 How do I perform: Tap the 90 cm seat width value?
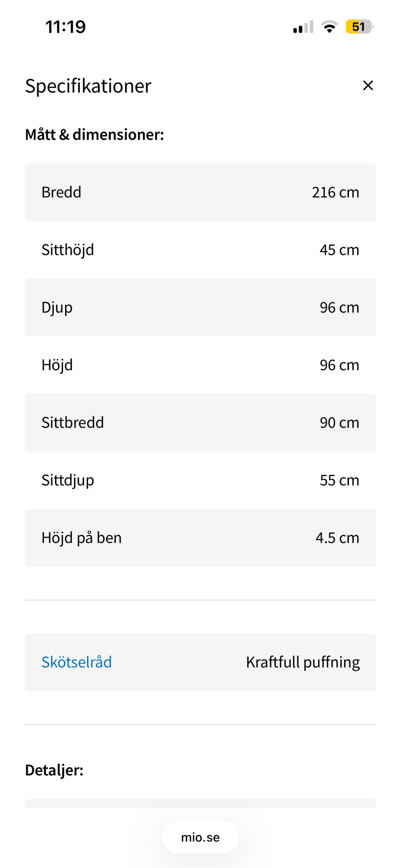[339, 423]
